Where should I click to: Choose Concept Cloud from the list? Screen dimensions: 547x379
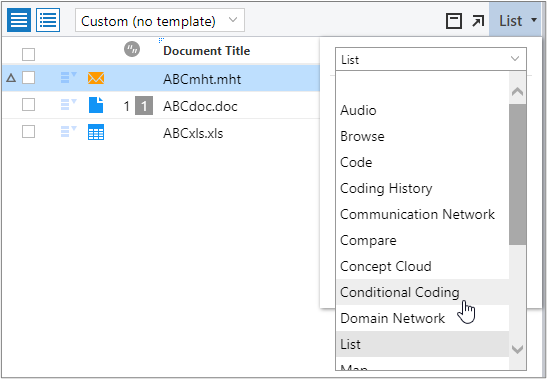(422, 266)
